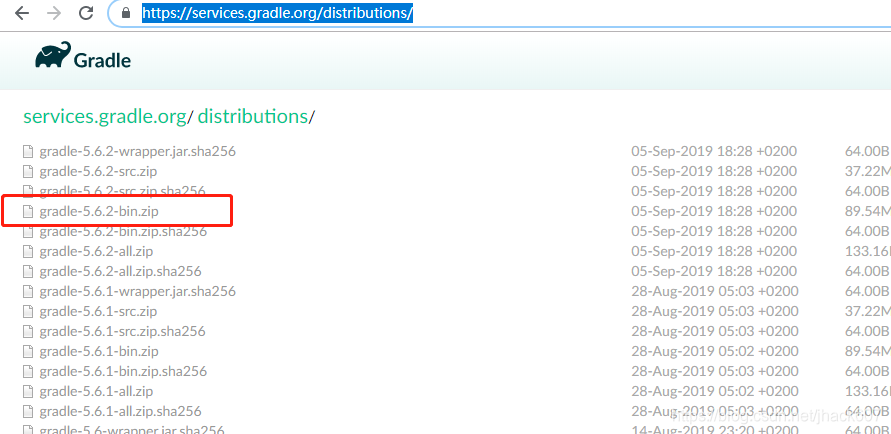Click file icon beside gradle-5.6.1-all.zip
This screenshot has height=434, width=891.
pyautogui.click(x=27, y=391)
